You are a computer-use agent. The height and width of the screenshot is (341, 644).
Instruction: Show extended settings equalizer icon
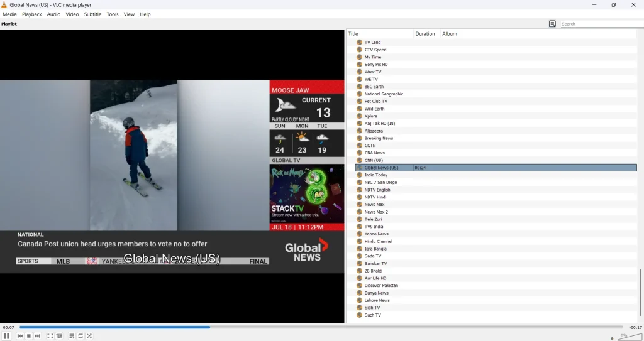click(x=59, y=336)
